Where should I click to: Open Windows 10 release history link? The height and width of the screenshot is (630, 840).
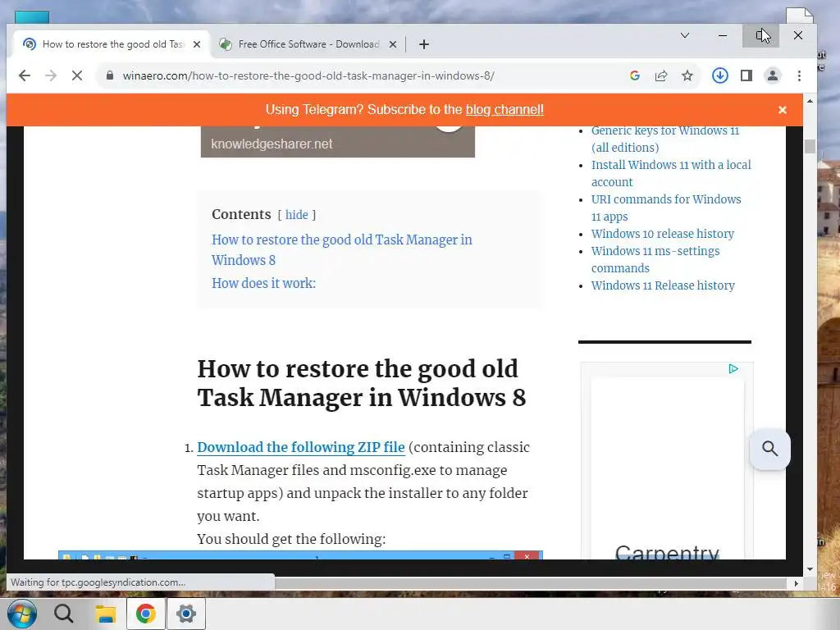coord(663,234)
